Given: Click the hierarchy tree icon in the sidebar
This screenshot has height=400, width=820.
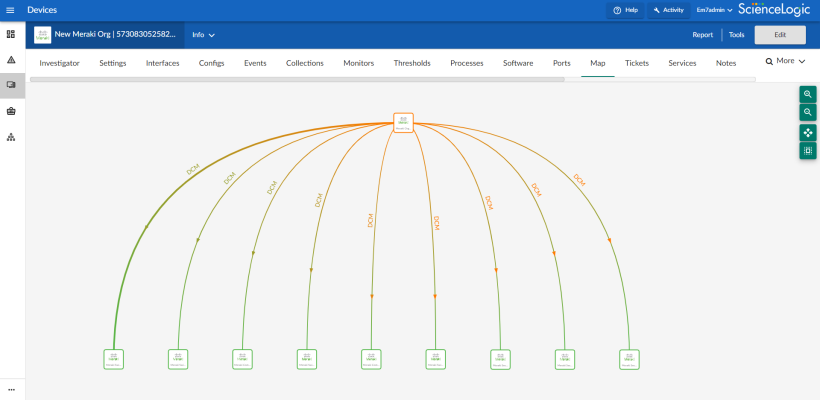Looking at the screenshot, I should click(11, 137).
